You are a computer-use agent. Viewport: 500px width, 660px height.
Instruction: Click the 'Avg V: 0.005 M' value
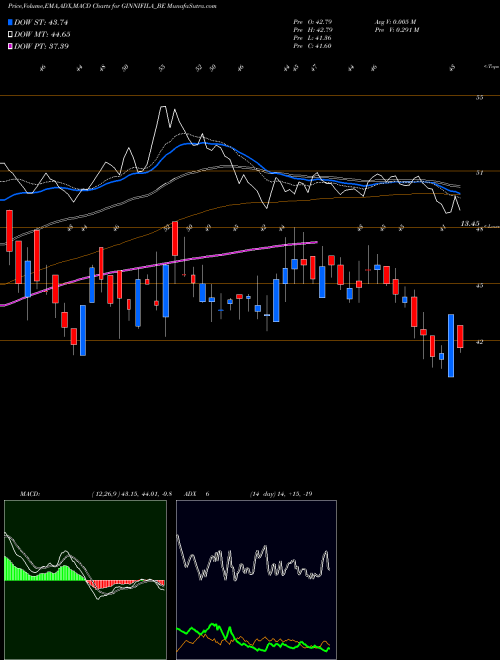coord(395,21)
